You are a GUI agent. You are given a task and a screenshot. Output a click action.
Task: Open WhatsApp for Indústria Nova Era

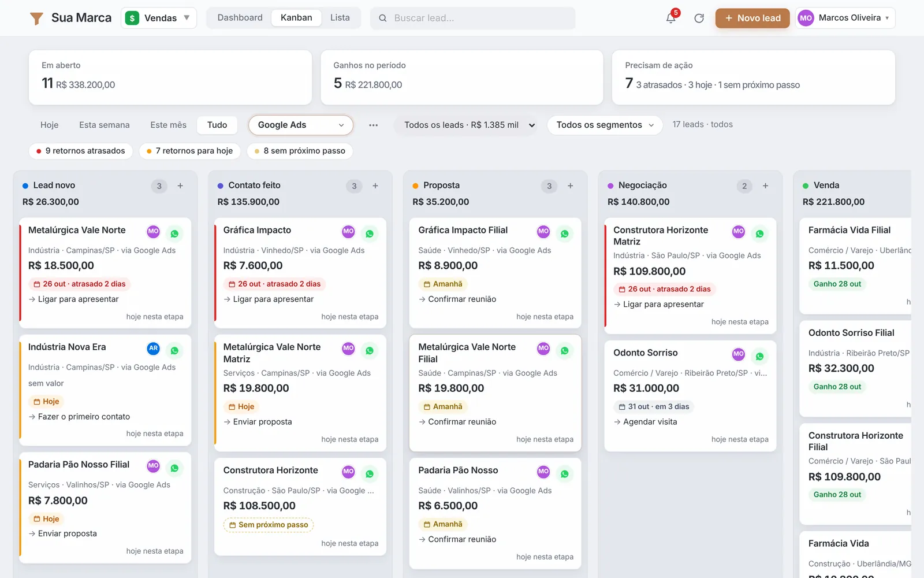click(x=174, y=350)
